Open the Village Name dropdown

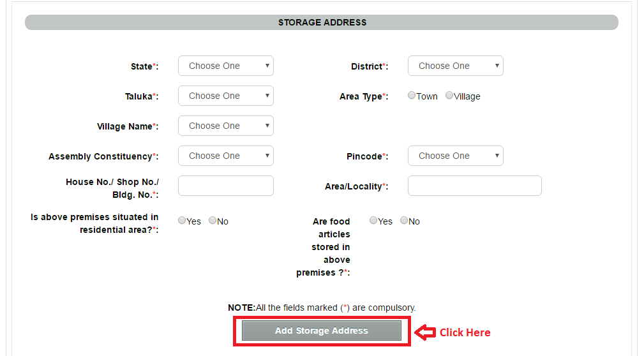coord(225,126)
